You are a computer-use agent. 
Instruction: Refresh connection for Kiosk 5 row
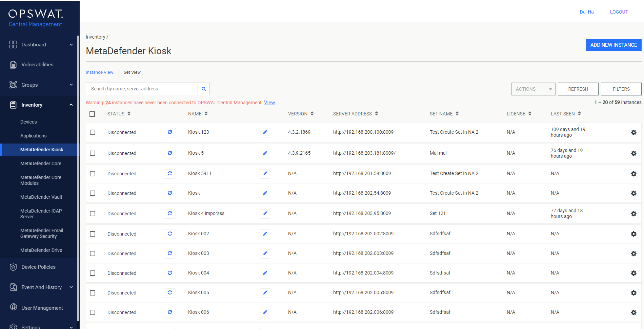click(x=170, y=153)
